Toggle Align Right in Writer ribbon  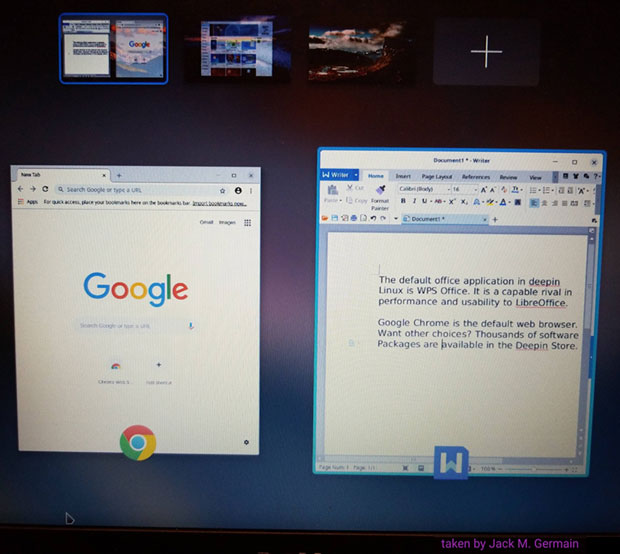point(555,203)
